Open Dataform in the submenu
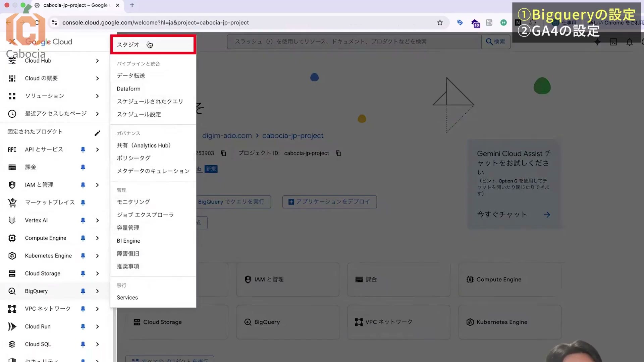 click(x=128, y=89)
